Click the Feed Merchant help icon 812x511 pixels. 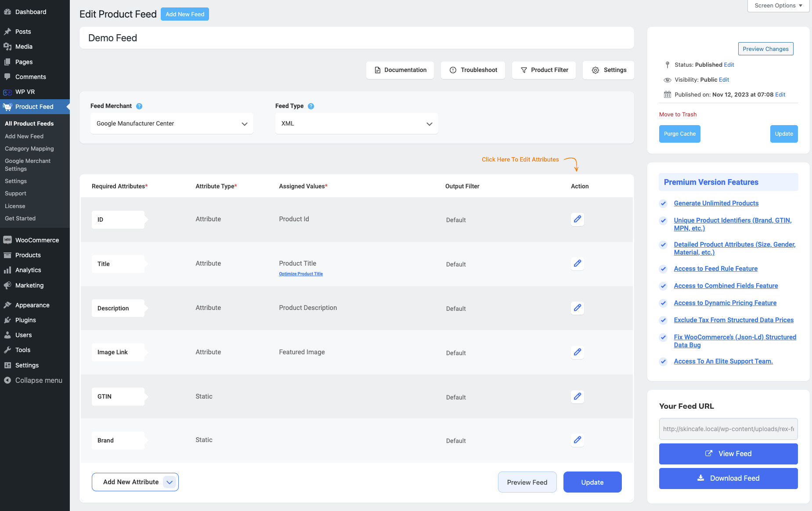[139, 106]
